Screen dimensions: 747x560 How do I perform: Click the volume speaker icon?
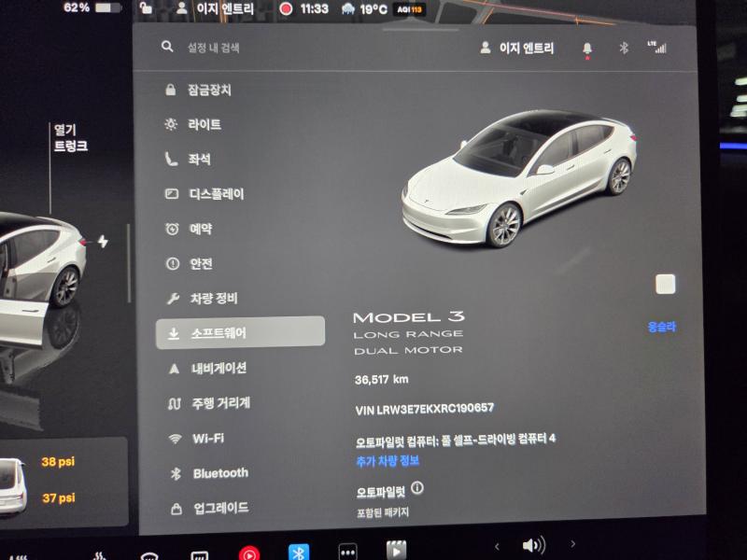(533, 545)
